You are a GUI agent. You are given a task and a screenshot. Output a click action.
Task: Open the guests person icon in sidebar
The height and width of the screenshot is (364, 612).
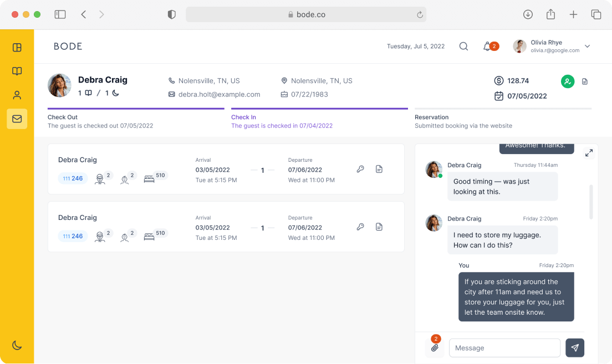pyautogui.click(x=17, y=95)
